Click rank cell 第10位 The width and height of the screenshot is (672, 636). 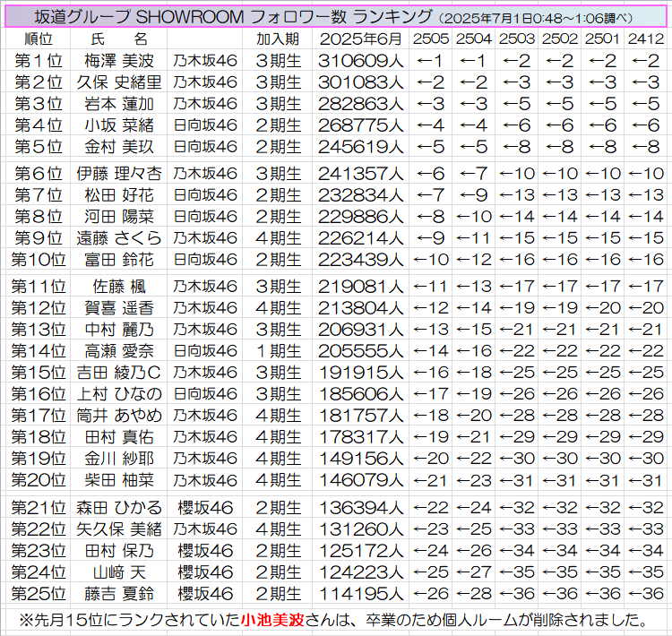click(39, 259)
